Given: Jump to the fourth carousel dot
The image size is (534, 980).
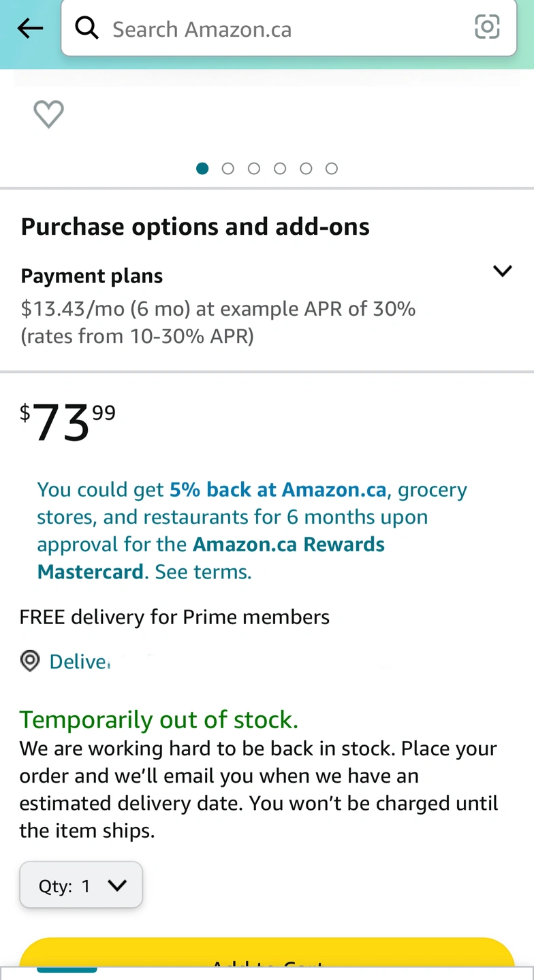Looking at the screenshot, I should point(280,168).
